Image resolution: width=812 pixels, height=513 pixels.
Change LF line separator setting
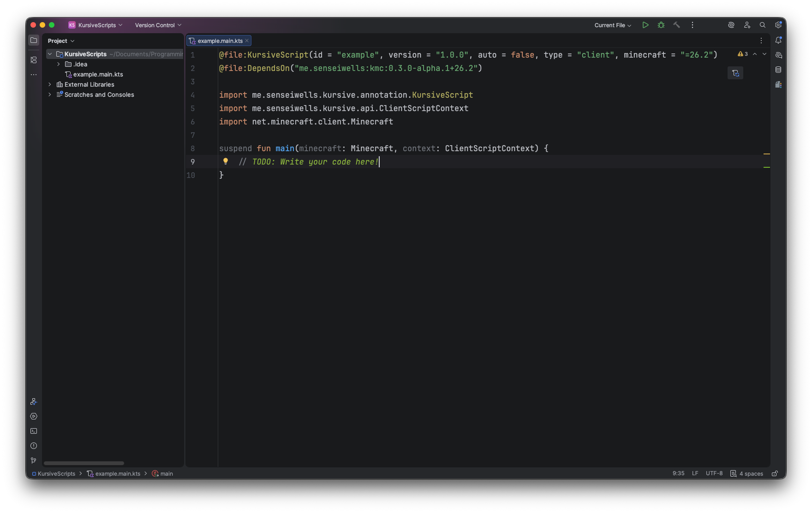(695, 473)
